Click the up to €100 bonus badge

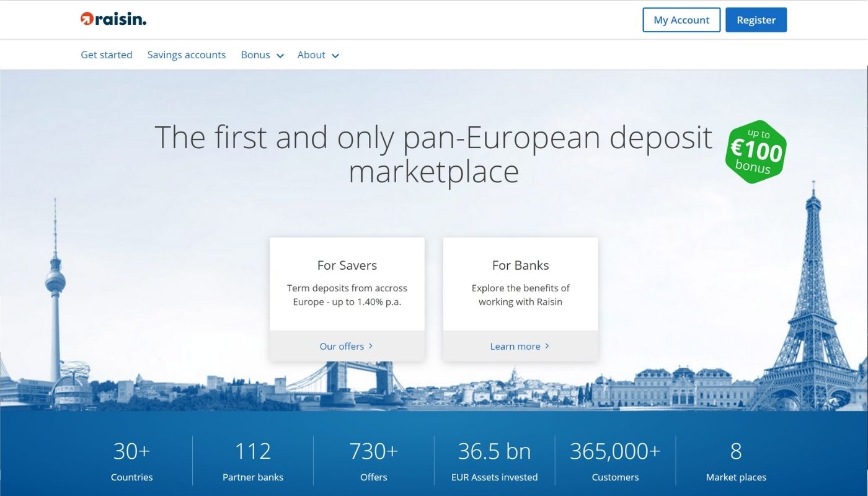tap(756, 151)
